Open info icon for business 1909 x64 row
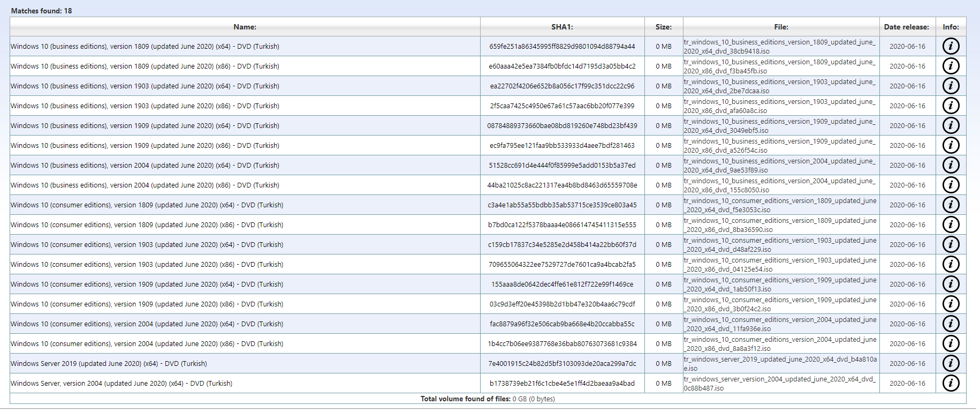The height and width of the screenshot is (412, 980). [x=951, y=125]
